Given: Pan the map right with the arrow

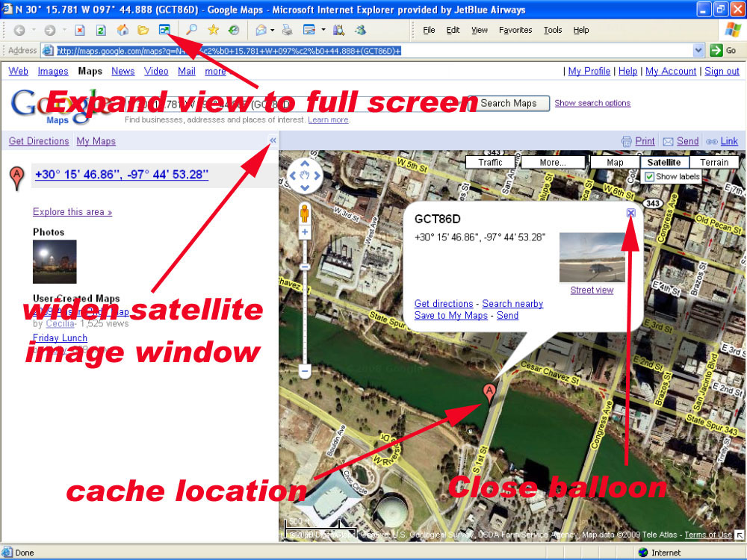Looking at the screenshot, I should click(x=317, y=175).
